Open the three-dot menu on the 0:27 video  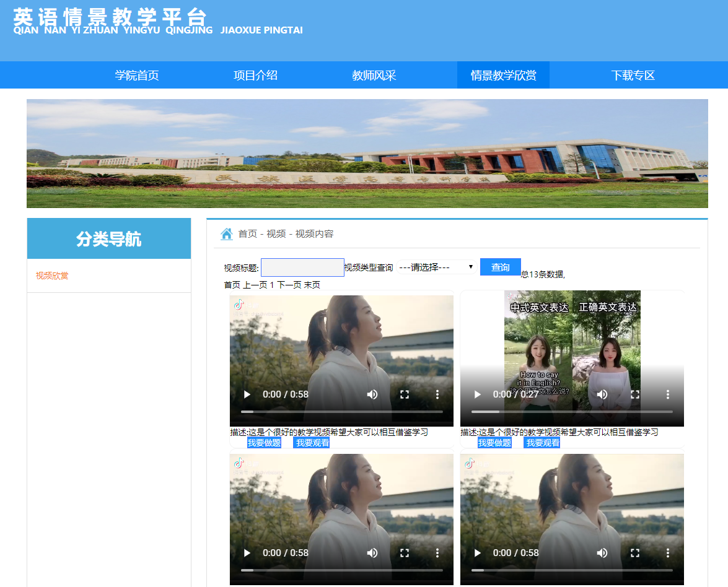pyautogui.click(x=668, y=394)
